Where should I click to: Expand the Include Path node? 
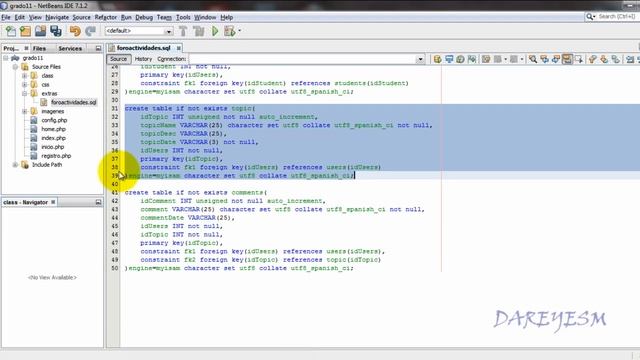pyautogui.click(x=15, y=165)
